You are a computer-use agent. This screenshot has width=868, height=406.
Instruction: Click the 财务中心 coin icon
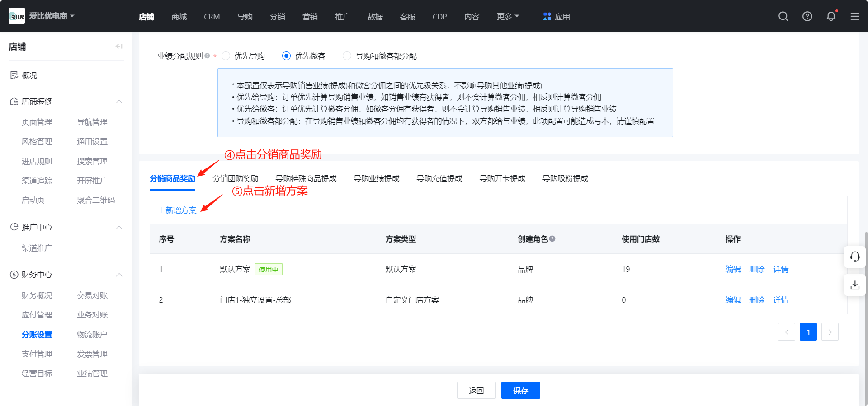(x=14, y=275)
